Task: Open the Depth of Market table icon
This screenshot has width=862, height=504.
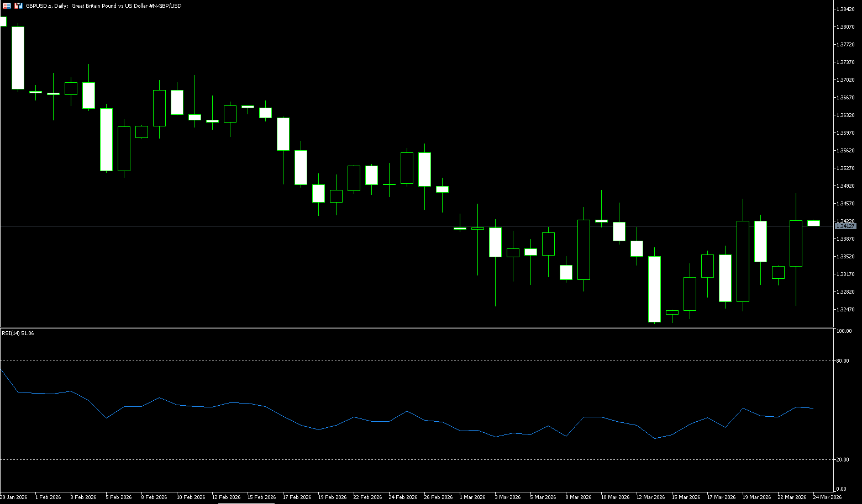Action: 7,6
